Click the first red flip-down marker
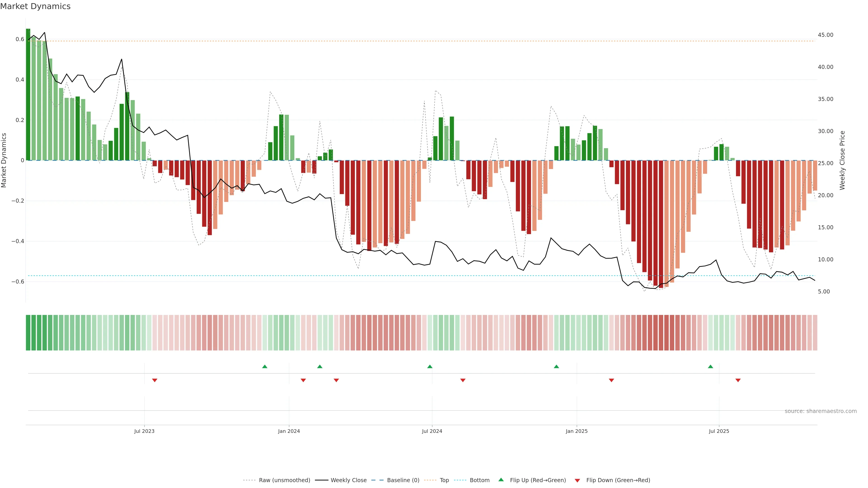The width and height of the screenshot is (868, 488). [x=155, y=380]
